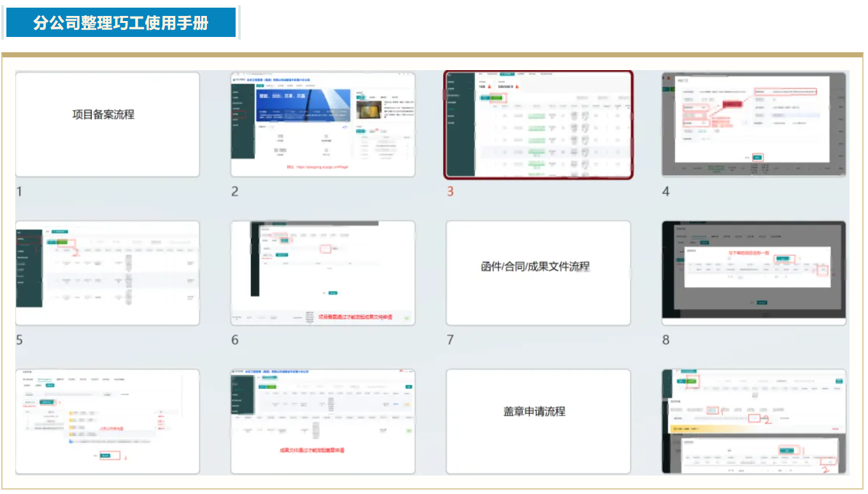Open the 盖章申请流程 title slide
Image resolution: width=868 pixels, height=494 pixels.
click(538, 421)
